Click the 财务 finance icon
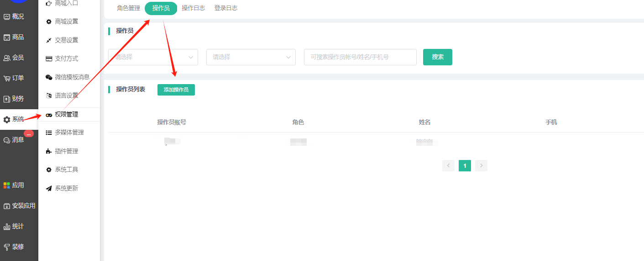The height and width of the screenshot is (261, 644). pyautogui.click(x=7, y=99)
